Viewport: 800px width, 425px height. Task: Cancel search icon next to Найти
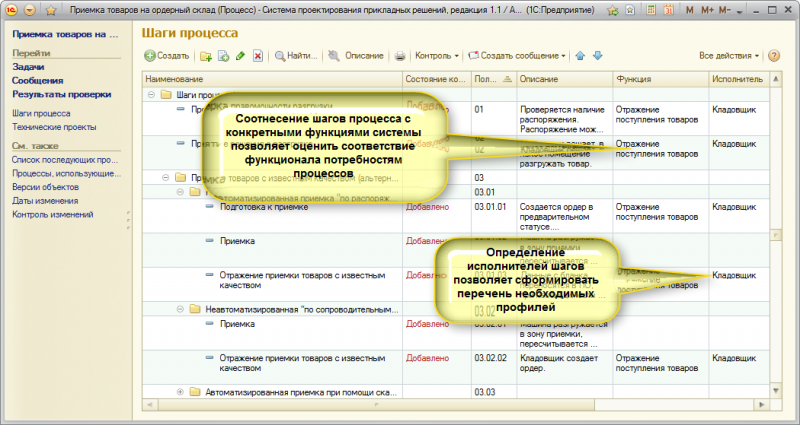334,56
